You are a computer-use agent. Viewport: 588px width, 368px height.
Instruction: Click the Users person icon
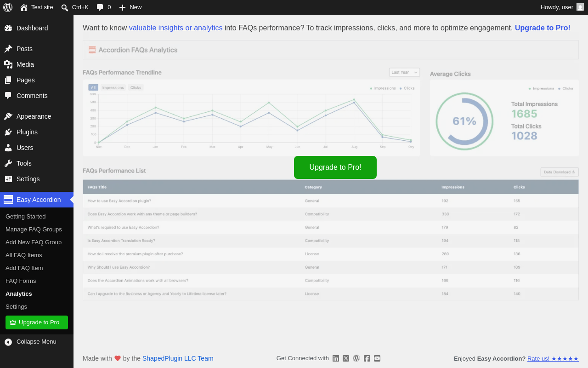point(8,148)
